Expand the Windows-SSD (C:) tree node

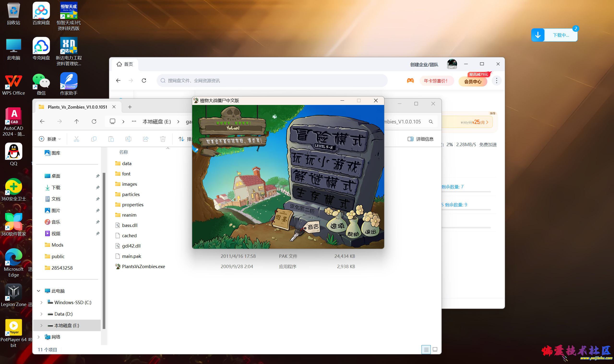pos(42,302)
